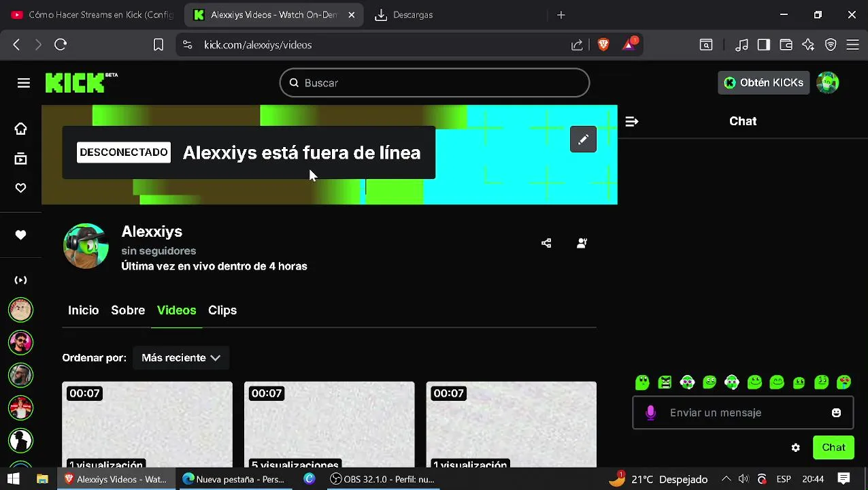Screen dimensions: 868x490
Task: Click the Brave Rewards triangle icon
Action: click(630, 44)
